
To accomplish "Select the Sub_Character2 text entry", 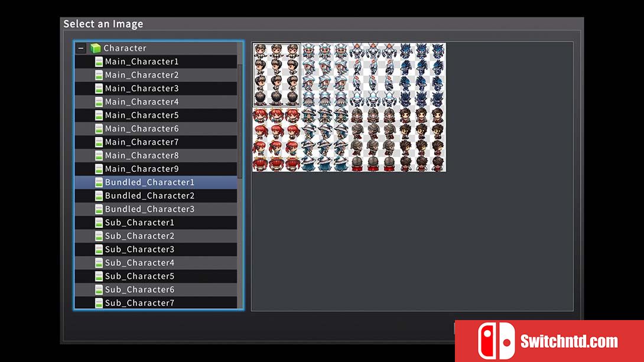I will coord(139,236).
